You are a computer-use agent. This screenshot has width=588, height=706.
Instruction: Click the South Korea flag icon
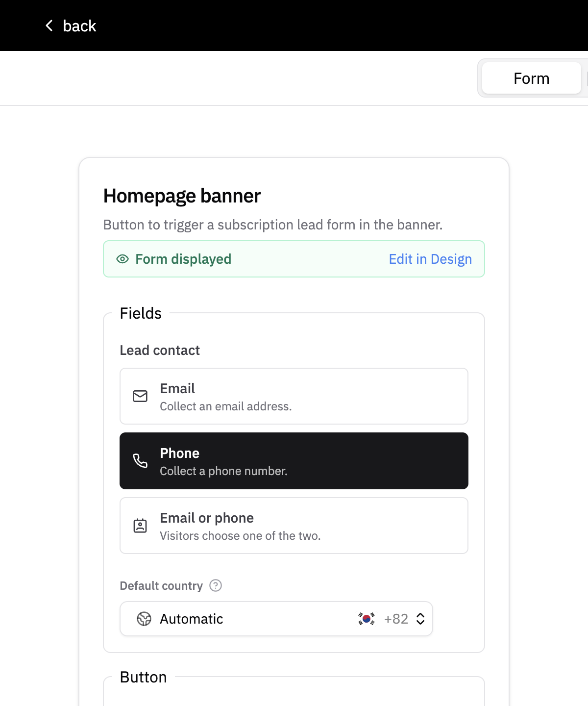367,619
